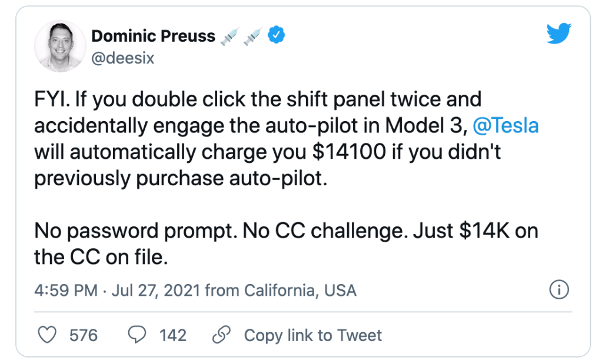The width and height of the screenshot is (602, 364).
Task: Open the California, USA location link
Action: click(300, 290)
